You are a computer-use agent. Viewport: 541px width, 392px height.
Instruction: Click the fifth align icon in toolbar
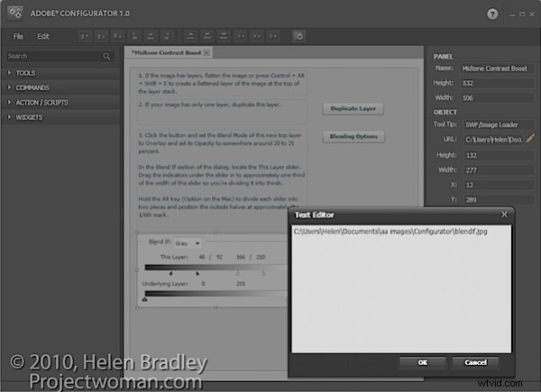coord(151,36)
